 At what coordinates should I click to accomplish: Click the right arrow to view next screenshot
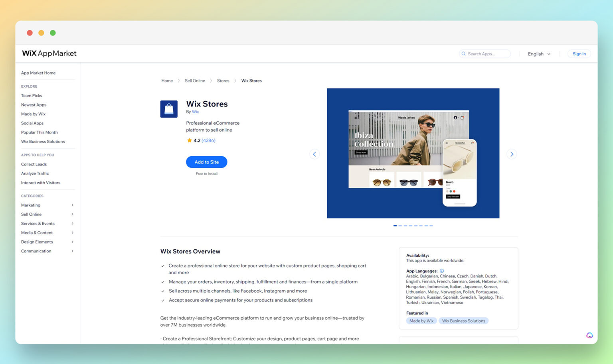512,154
